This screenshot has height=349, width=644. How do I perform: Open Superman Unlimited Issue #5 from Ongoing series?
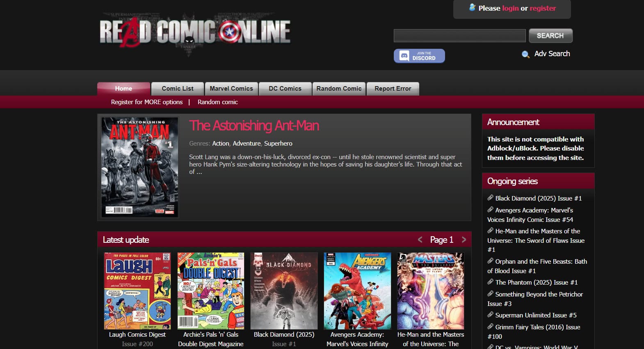pos(536,315)
